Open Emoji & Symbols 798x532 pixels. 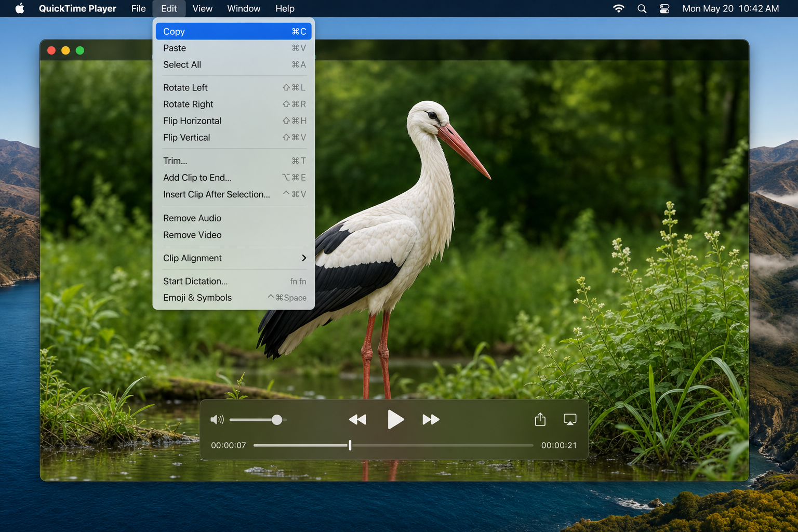tap(234, 298)
